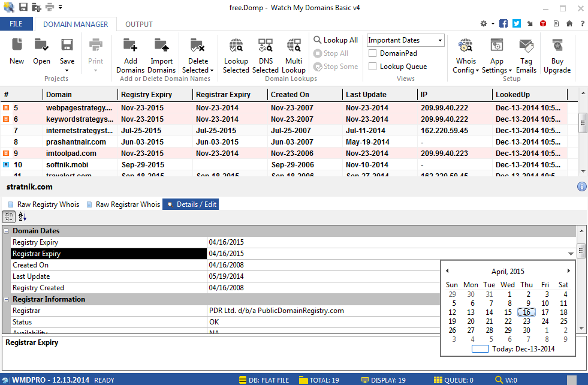Switch property grid to categorized view

8,216
